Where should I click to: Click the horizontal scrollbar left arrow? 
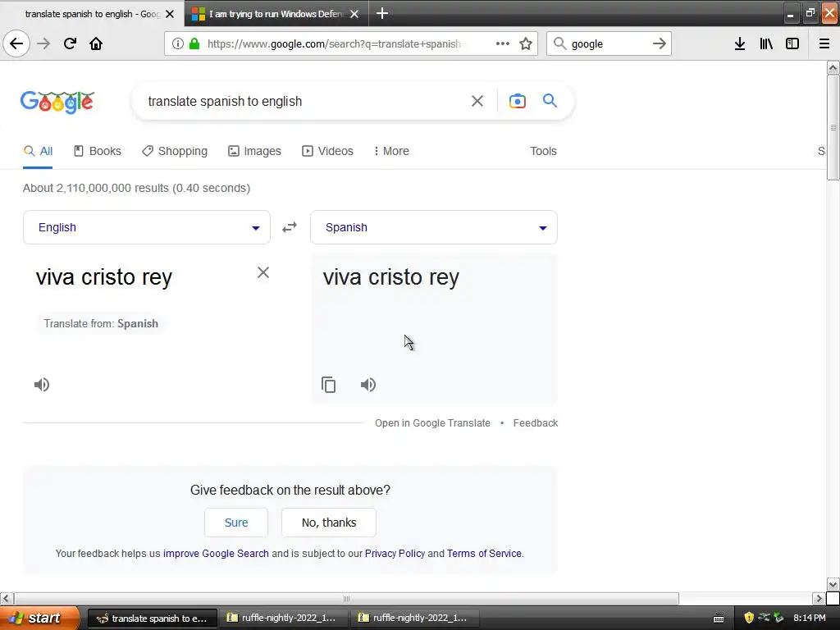(x=7, y=598)
